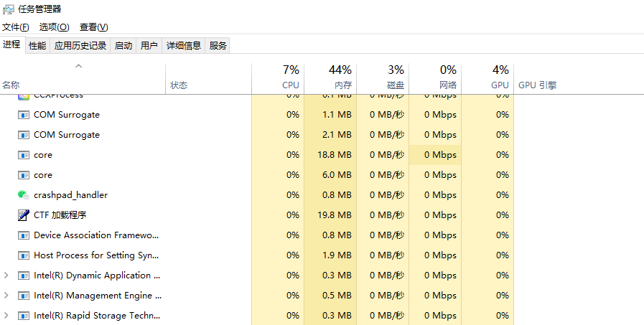Click the Host Process for Setting Sync icon
The width and height of the screenshot is (644, 325).
(x=23, y=255)
